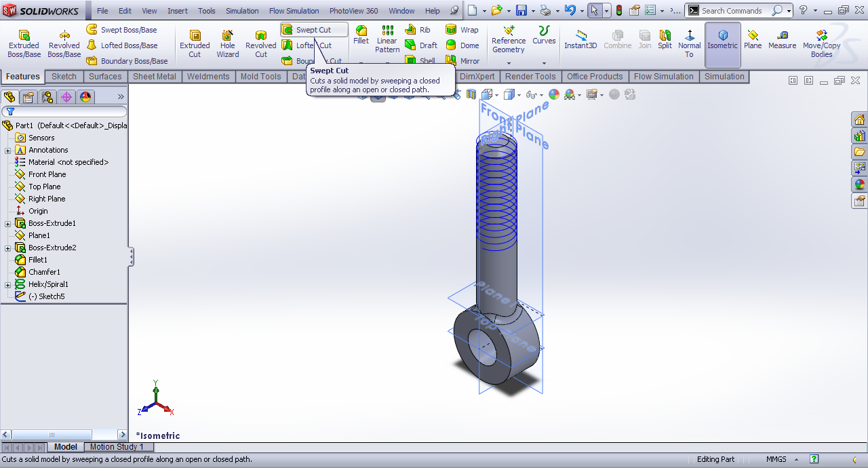Click the feature tree filter field
Viewport: 868px width, 468px height.
point(65,111)
